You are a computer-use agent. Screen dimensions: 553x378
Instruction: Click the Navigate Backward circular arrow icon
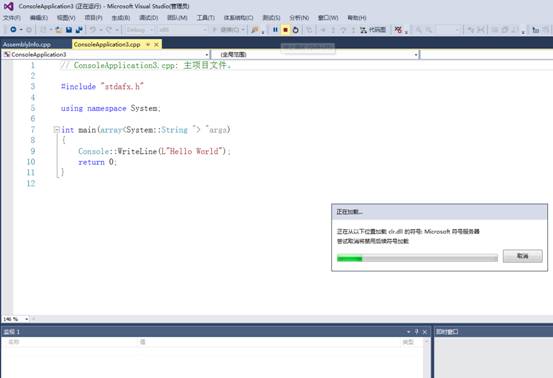(x=13, y=30)
